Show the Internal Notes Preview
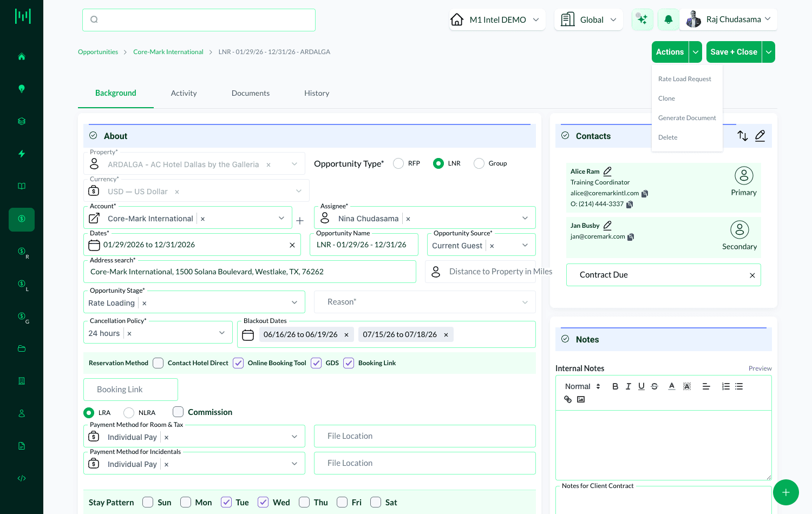Screen dimensions: 812x514 (x=760, y=368)
